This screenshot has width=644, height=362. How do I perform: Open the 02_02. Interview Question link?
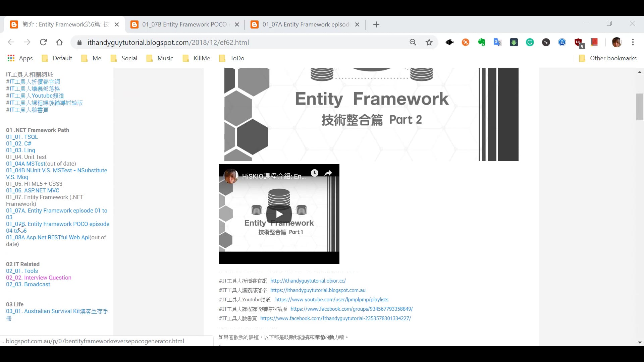(x=39, y=278)
